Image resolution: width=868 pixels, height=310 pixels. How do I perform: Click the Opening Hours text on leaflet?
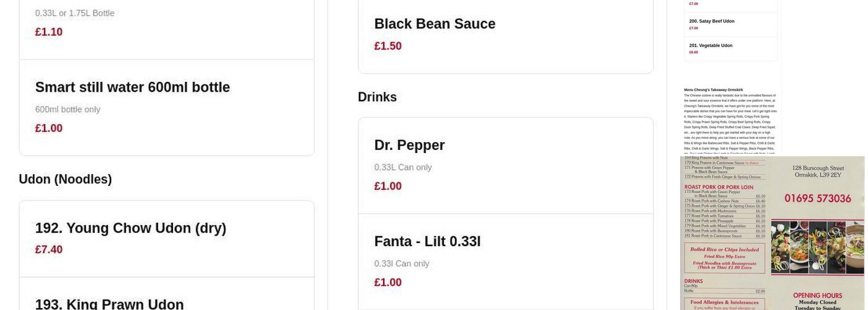(x=817, y=296)
